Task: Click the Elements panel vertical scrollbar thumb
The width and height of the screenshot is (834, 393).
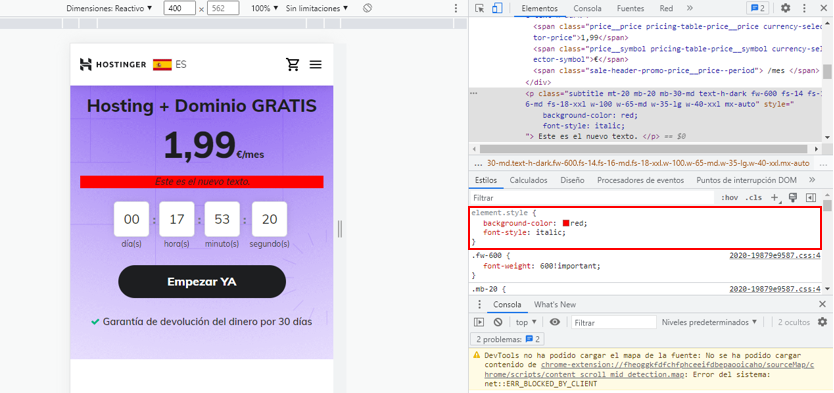Action: point(827,71)
